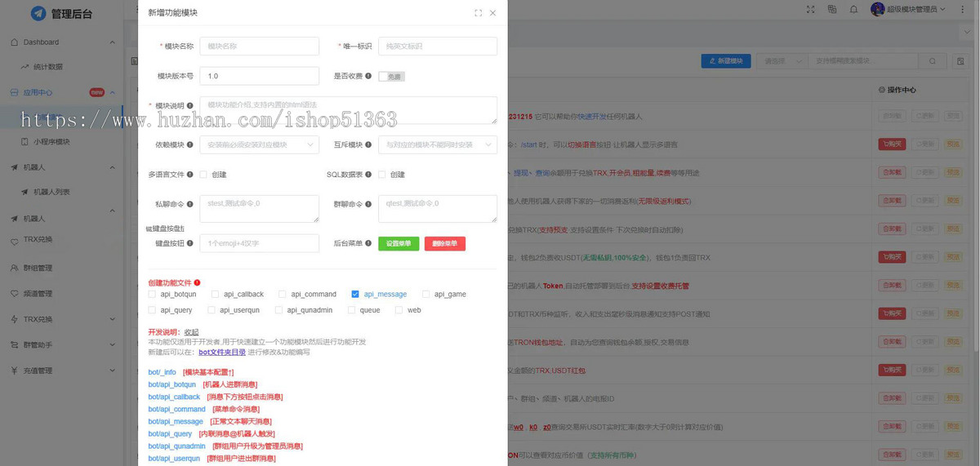
Task: Click the info icon beside 是否收费
Action: [x=368, y=76]
